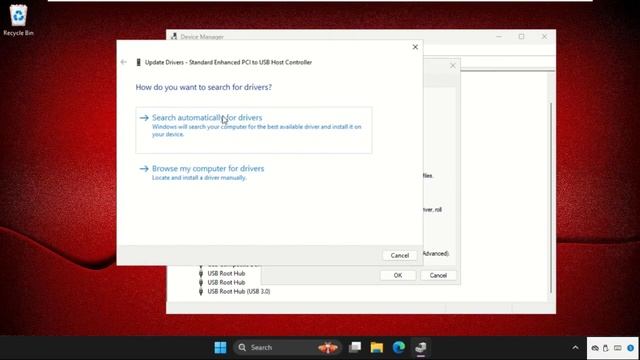Maximize the Device Manager window
Image resolution: width=640 pixels, height=360 pixels.
(x=521, y=36)
